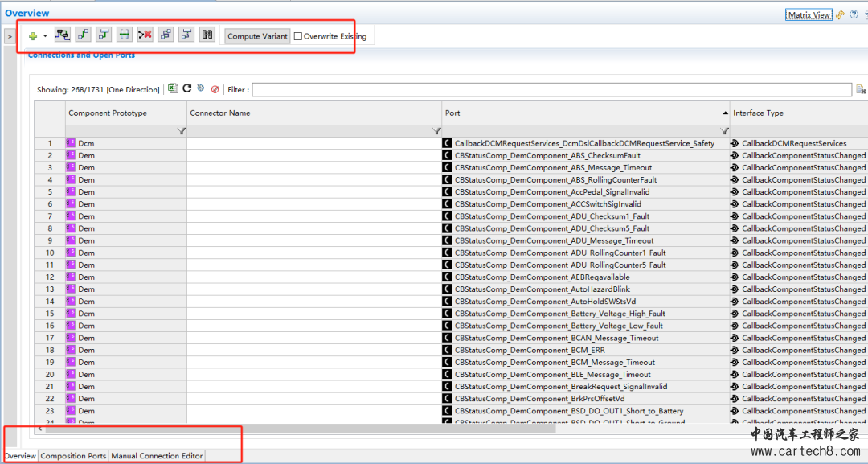Click the blue settings icon next to refresh
The image size is (868, 464).
[x=201, y=88]
